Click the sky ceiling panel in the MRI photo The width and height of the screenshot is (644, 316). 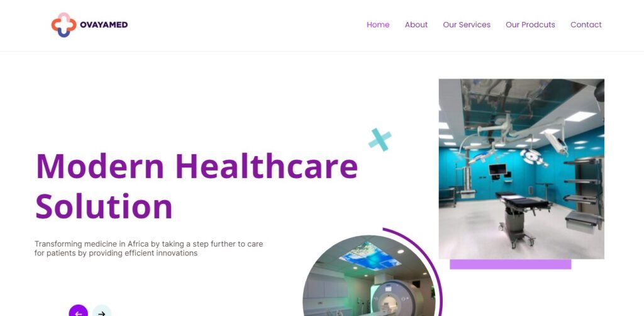[x=370, y=256]
